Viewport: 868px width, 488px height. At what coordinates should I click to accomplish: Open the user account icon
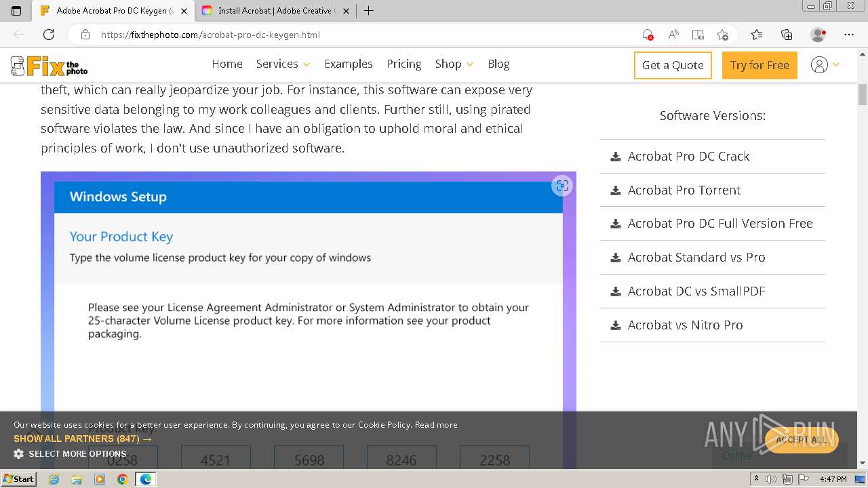[x=819, y=65]
